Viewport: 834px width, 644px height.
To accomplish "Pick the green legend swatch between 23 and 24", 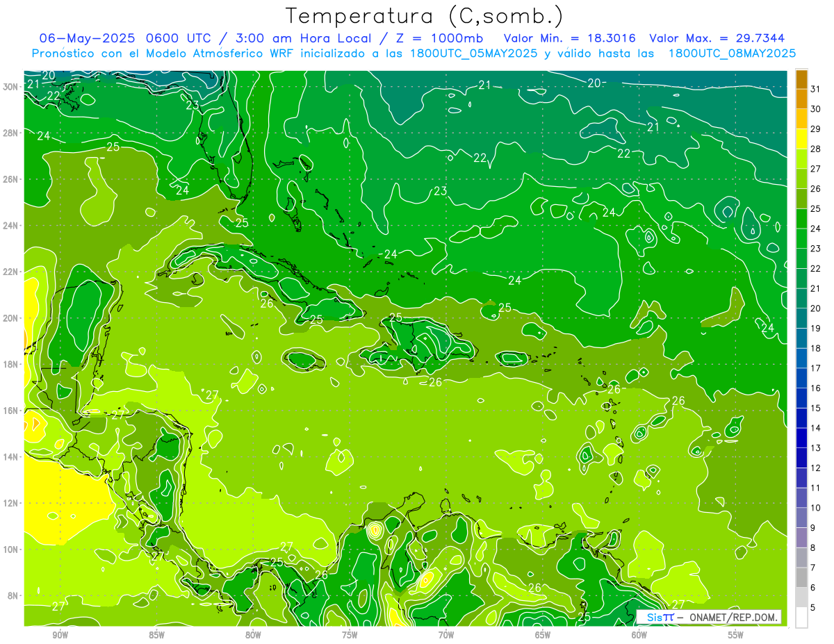I will [x=801, y=239].
